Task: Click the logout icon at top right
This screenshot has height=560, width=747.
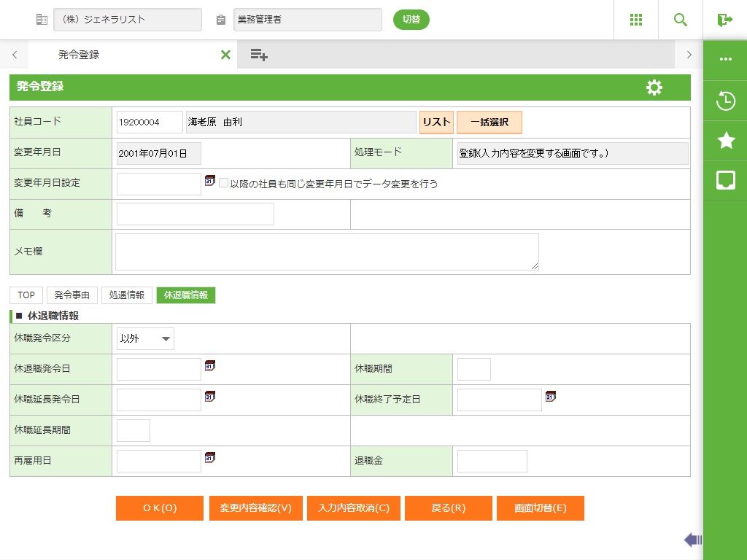Action: [724, 20]
